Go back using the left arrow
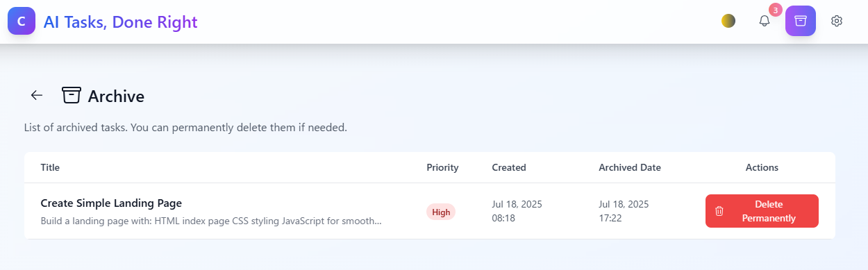This screenshot has height=270, width=868. pos(37,95)
